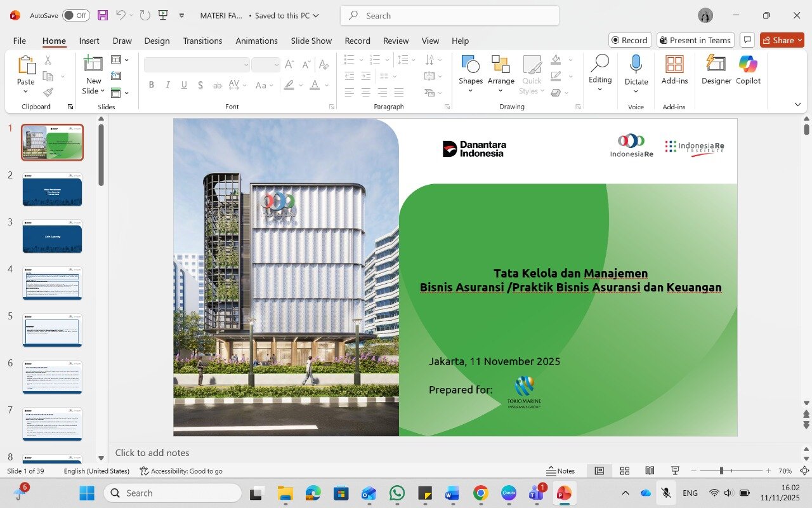Open the Designer pane
The image size is (812, 508).
[x=716, y=70]
